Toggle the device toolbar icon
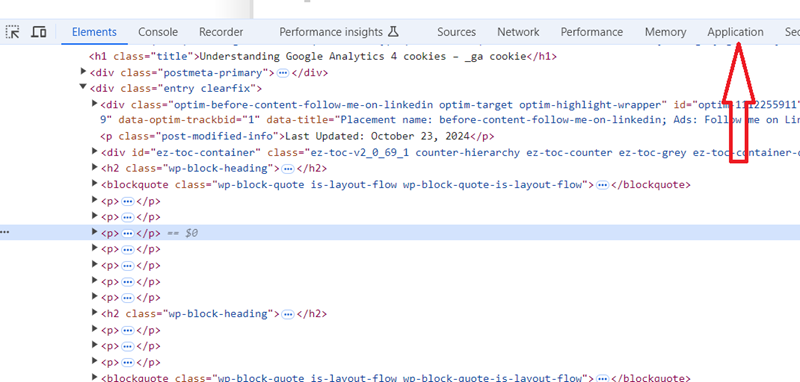This screenshot has width=800, height=382. click(39, 32)
